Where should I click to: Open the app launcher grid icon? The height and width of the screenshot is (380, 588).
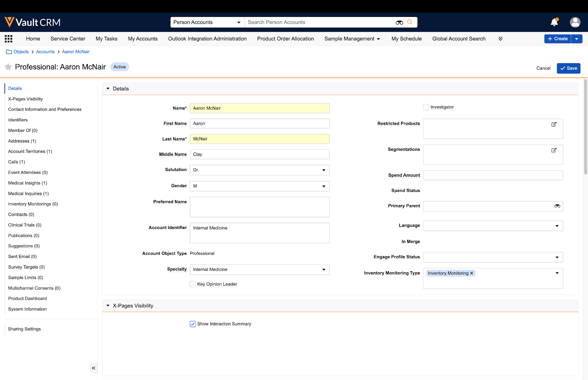click(8, 39)
